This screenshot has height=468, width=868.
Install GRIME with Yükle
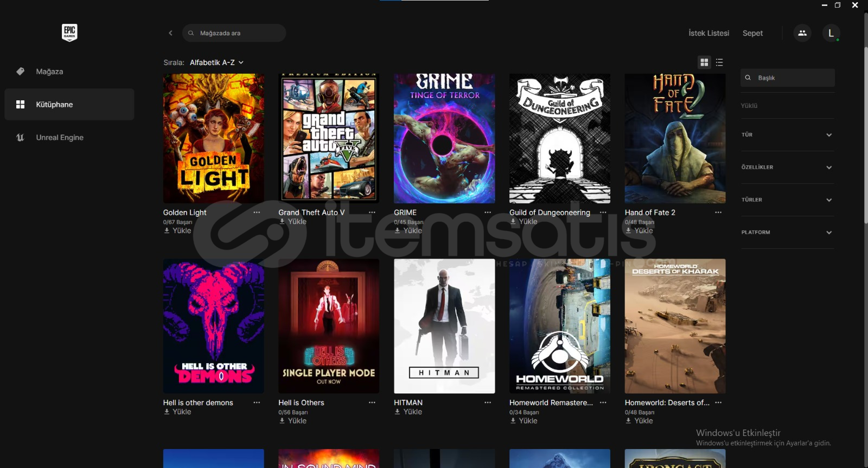408,230
